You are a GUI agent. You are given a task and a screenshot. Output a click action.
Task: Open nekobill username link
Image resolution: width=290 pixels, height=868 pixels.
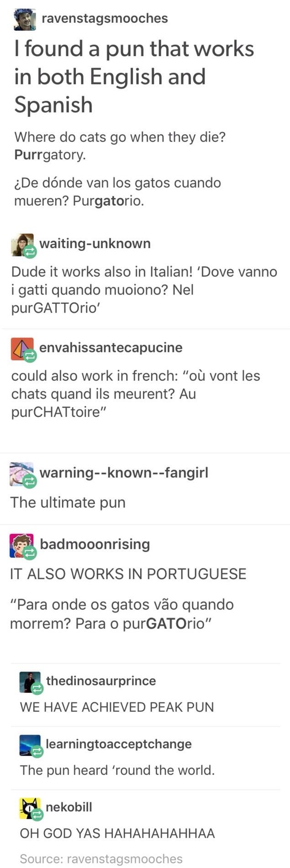69,807
